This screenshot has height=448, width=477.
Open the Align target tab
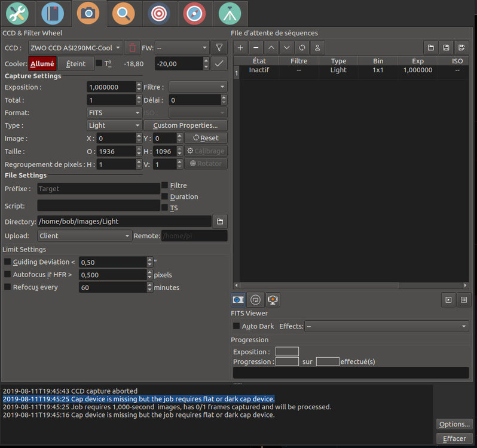(x=159, y=13)
